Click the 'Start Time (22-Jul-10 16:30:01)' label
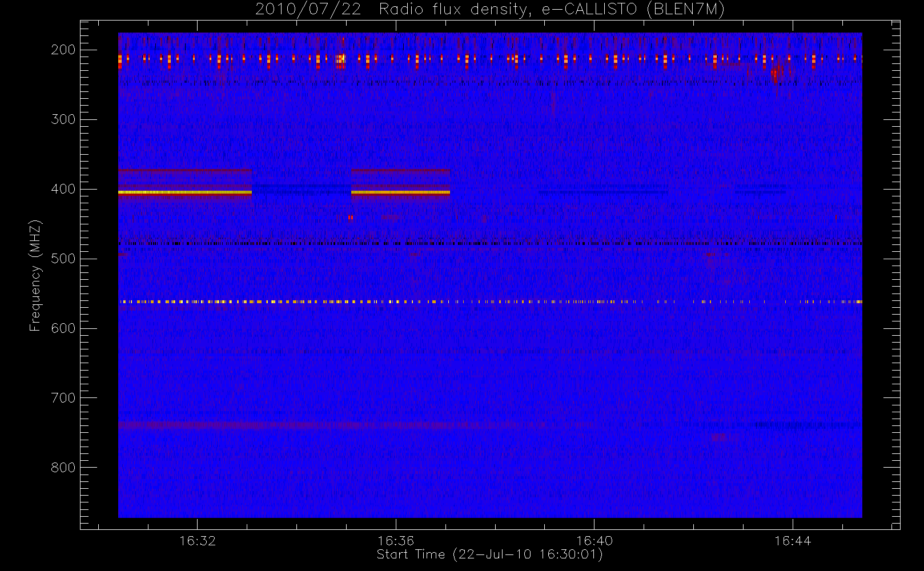This screenshot has width=924, height=571. click(x=490, y=554)
